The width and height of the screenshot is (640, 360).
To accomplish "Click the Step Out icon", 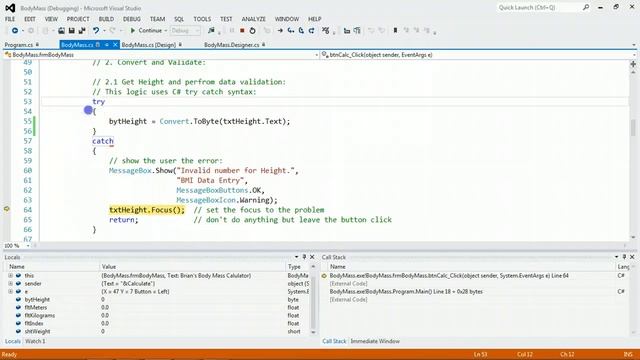I will (x=311, y=31).
